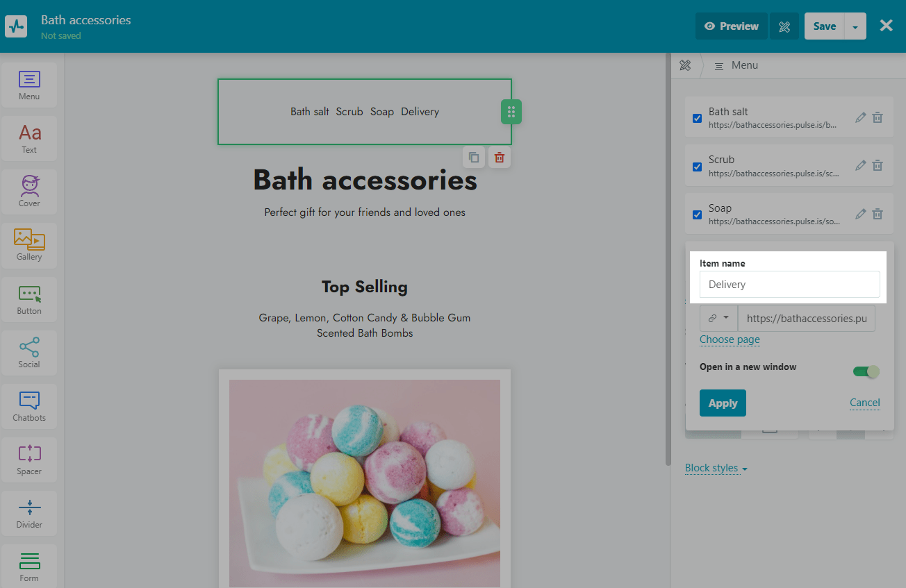Uncheck the Scrub menu item
The width and height of the screenshot is (906, 588).
pyautogui.click(x=697, y=167)
